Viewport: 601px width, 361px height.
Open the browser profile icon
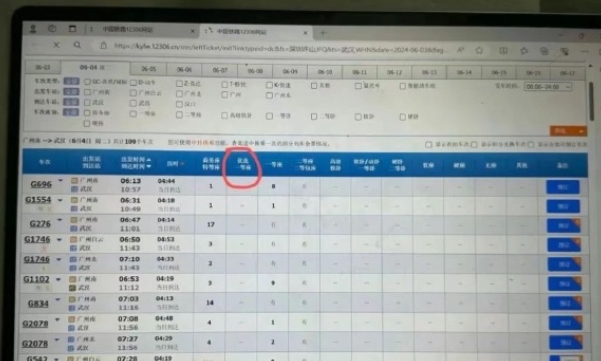pyautogui.click(x=33, y=29)
